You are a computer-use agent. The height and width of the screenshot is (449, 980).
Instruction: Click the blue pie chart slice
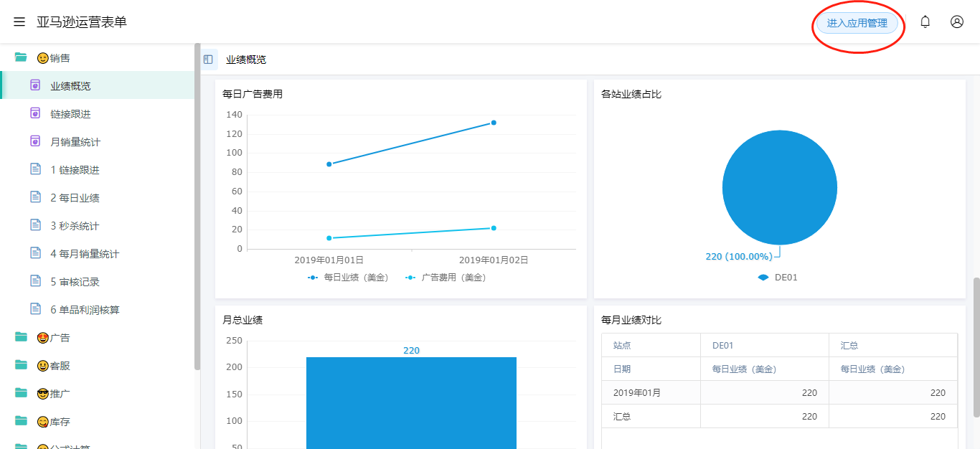[x=780, y=187]
